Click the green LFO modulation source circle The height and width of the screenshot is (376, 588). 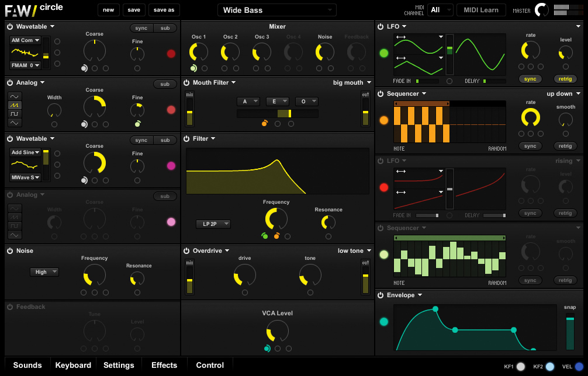(384, 53)
